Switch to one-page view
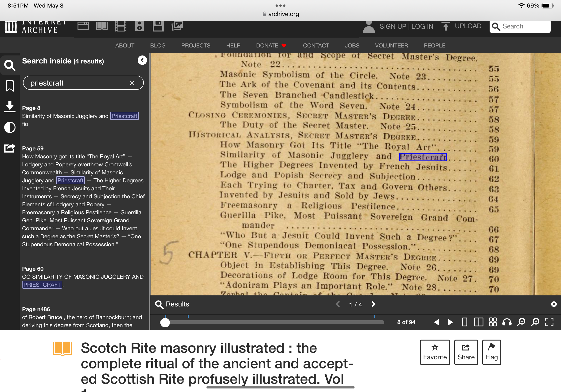The width and height of the screenshot is (561, 392). point(465,322)
